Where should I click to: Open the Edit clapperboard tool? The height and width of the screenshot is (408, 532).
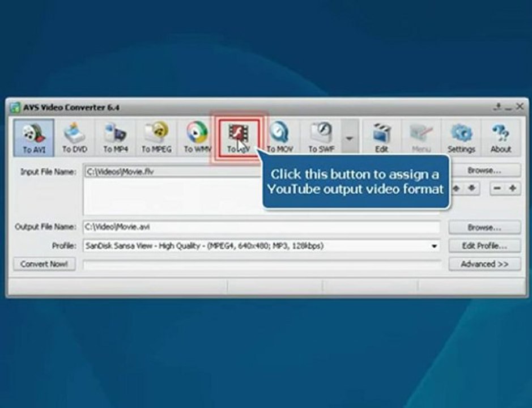(381, 138)
